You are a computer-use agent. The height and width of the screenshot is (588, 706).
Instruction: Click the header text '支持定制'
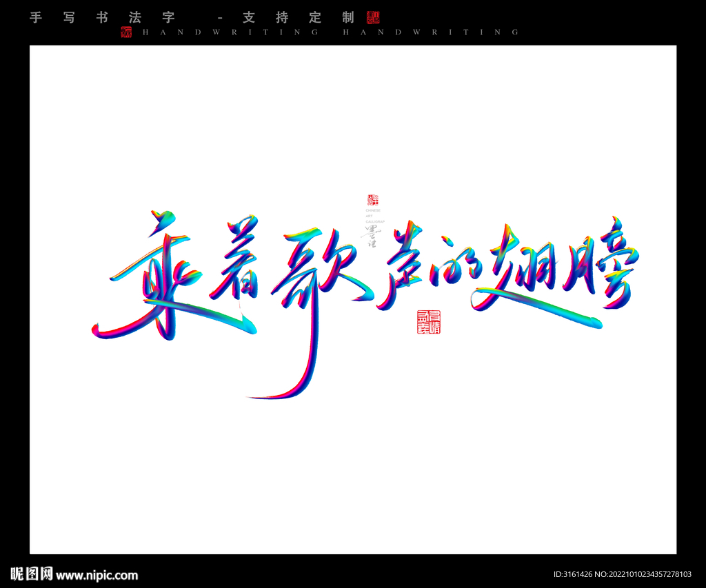click(x=299, y=17)
